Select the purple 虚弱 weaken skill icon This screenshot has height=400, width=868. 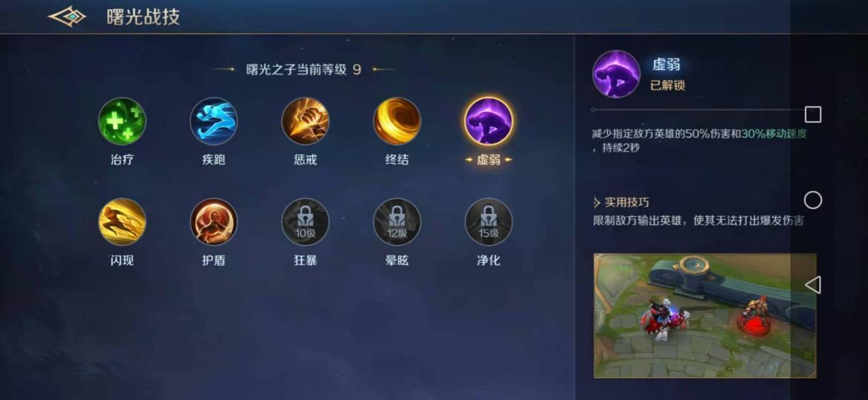point(489,121)
